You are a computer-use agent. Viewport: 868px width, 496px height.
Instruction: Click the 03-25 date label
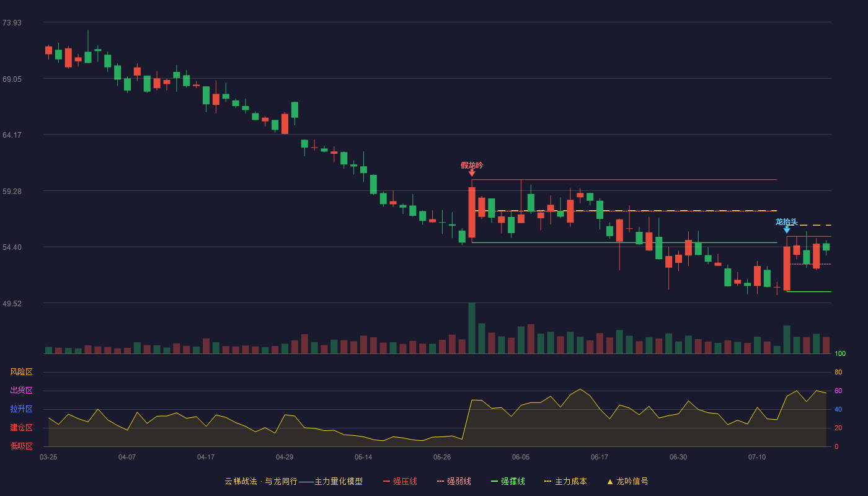pos(48,457)
